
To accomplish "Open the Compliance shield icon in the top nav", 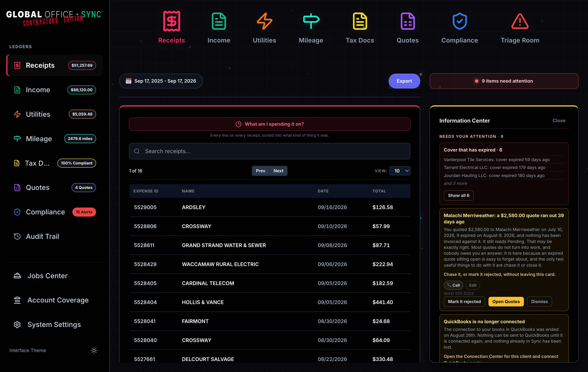I will tap(460, 21).
